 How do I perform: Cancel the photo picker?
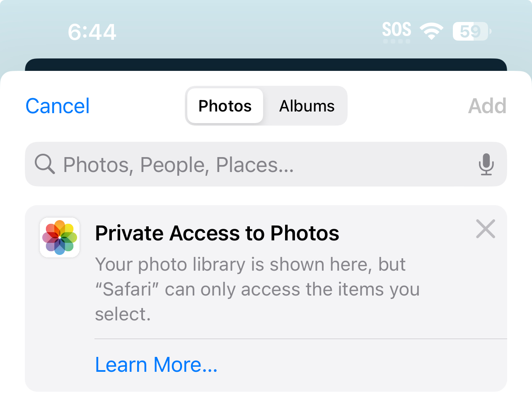[x=58, y=106]
